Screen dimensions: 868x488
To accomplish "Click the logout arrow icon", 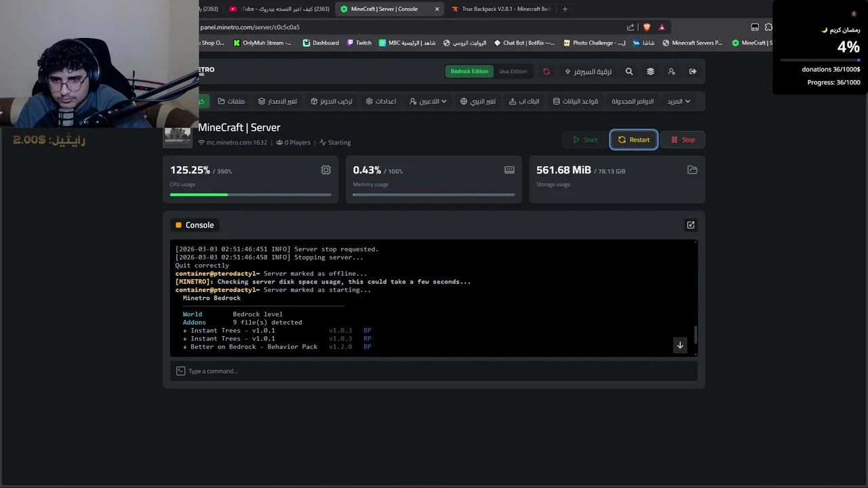I will [692, 71].
